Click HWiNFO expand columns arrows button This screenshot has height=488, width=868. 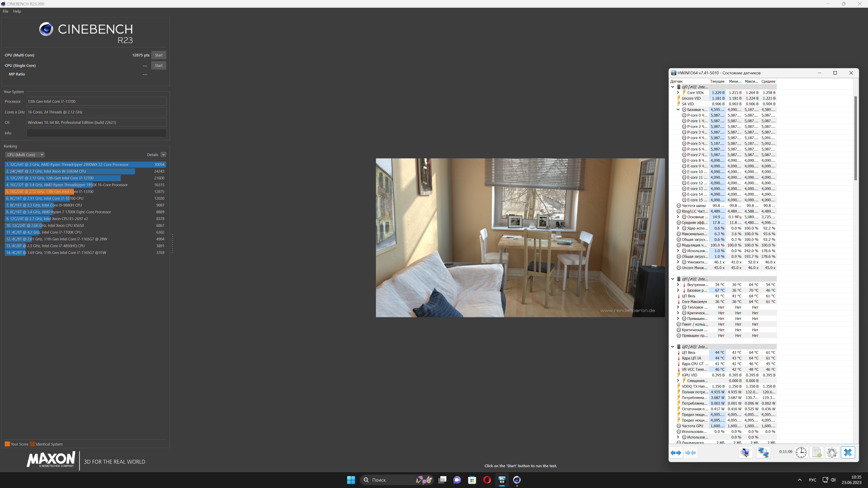click(x=676, y=453)
